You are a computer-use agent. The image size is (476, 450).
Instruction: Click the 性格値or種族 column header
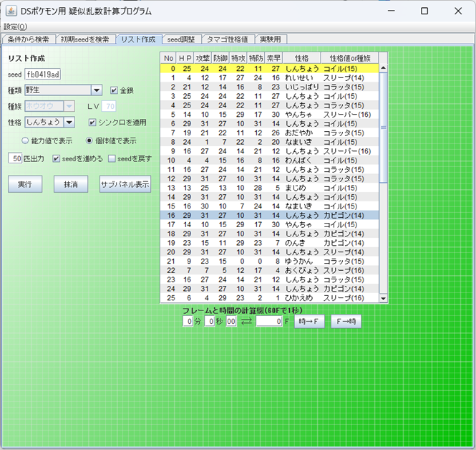[350, 58]
